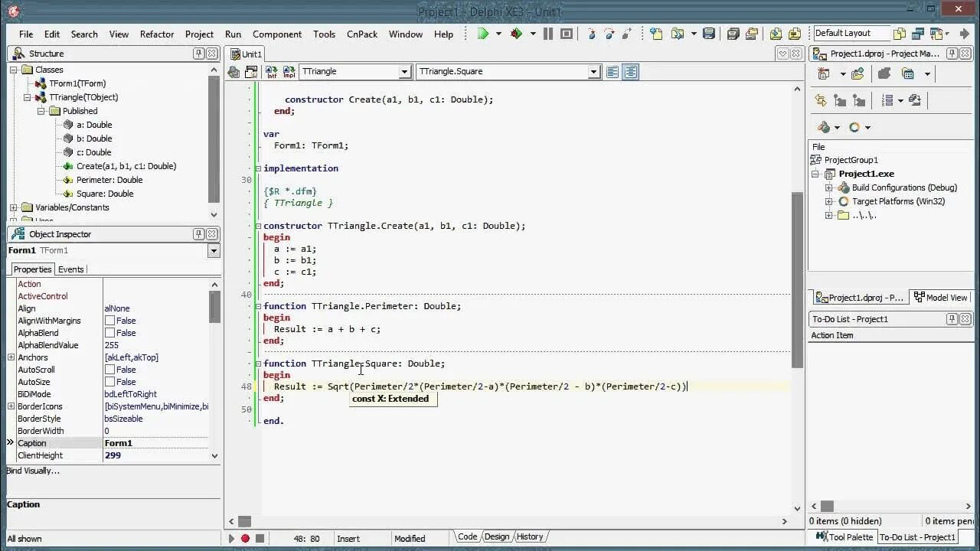The image size is (980, 551).
Task: Expand the Anchors property
Action: [11, 357]
